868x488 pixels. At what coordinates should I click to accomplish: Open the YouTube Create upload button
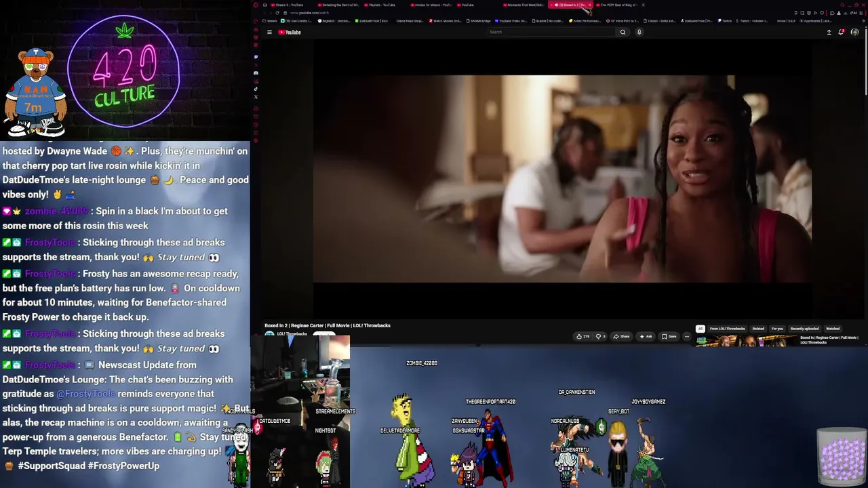(x=829, y=32)
